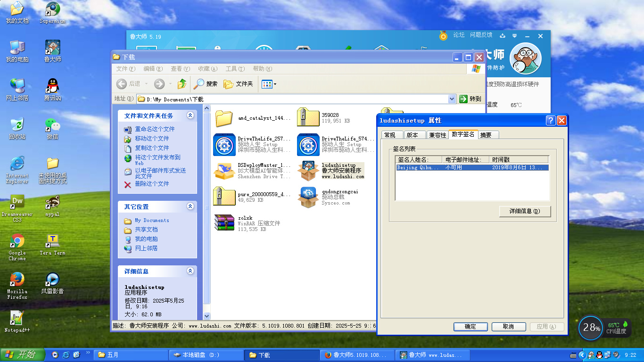Image resolution: width=644 pixels, height=362 pixels.
Task: Click 确定 in properties dialog
Action: 470,327
